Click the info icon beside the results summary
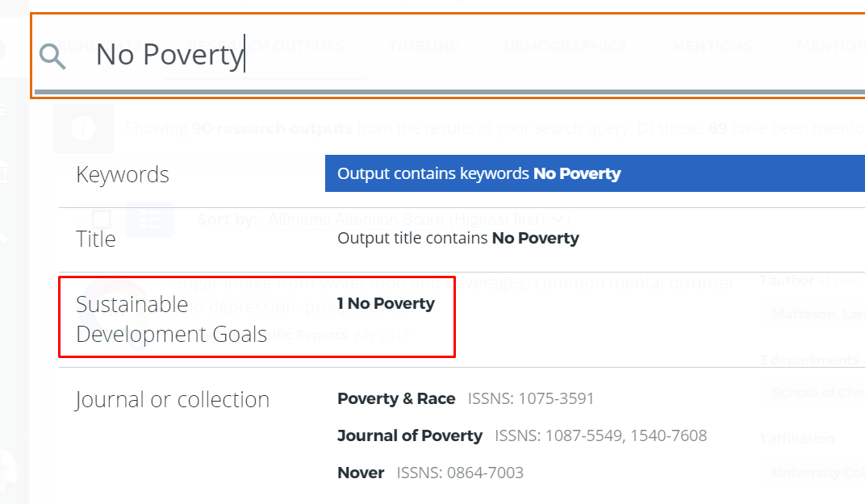Screen dimensions: 865x504 click(83, 128)
